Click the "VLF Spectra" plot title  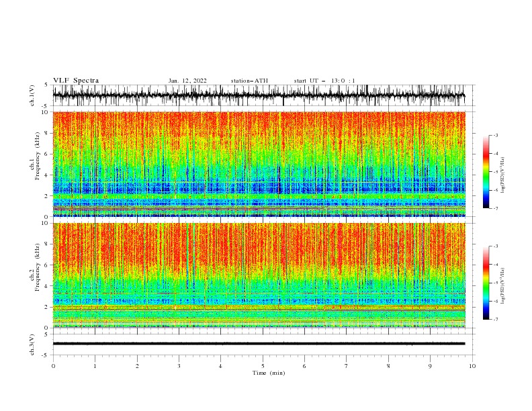pos(76,81)
